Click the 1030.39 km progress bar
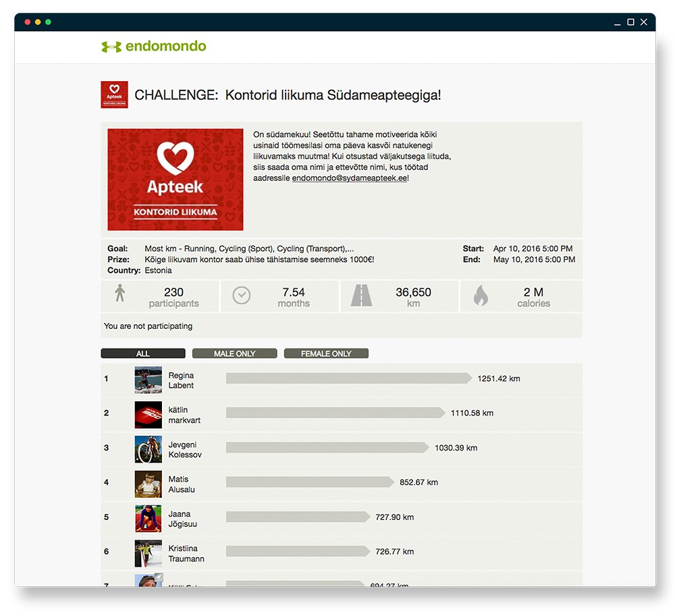 pos(327,448)
